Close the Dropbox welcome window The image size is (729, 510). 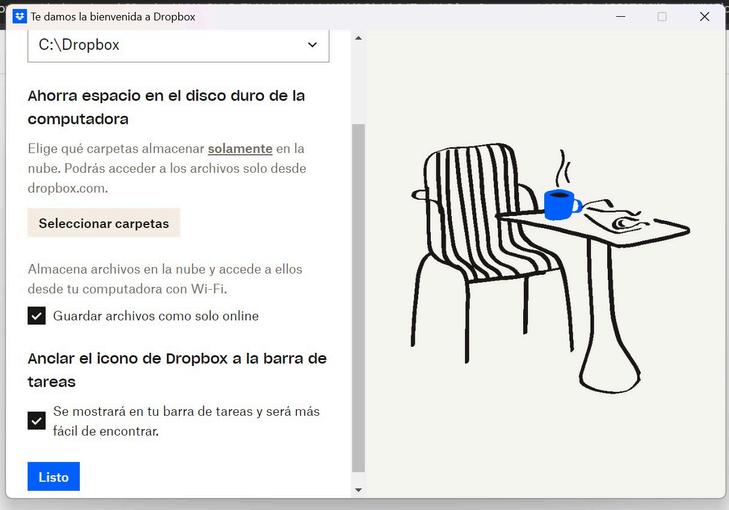[x=704, y=17]
